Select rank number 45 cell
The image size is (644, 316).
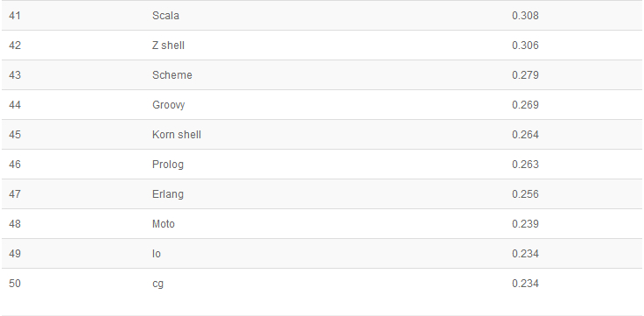point(15,135)
